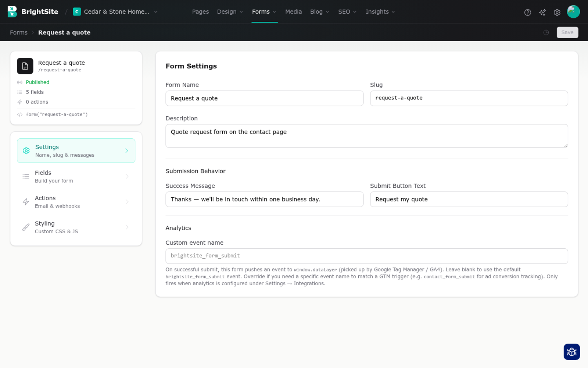Click the Actions lightning bolt icon
The height and width of the screenshot is (368, 588).
[x=26, y=202]
